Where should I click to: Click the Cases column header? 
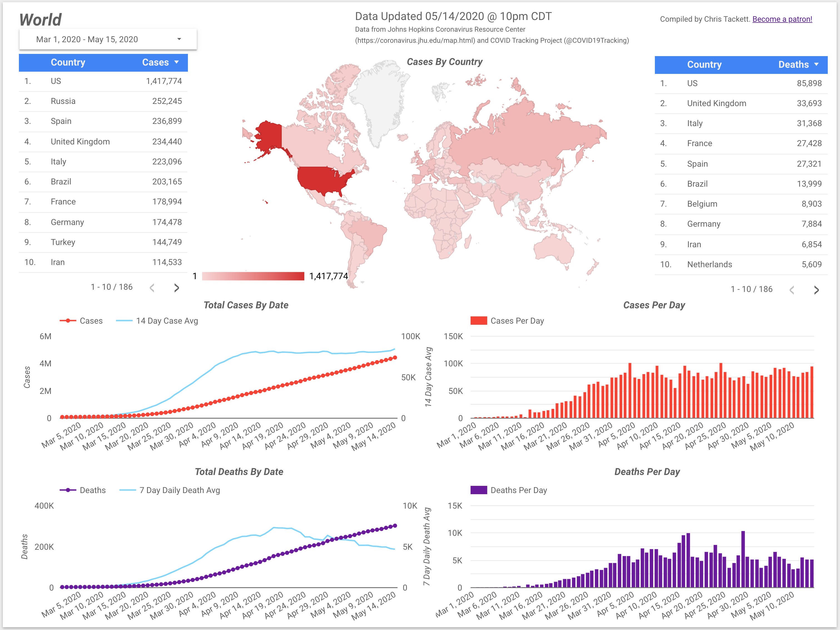[155, 62]
